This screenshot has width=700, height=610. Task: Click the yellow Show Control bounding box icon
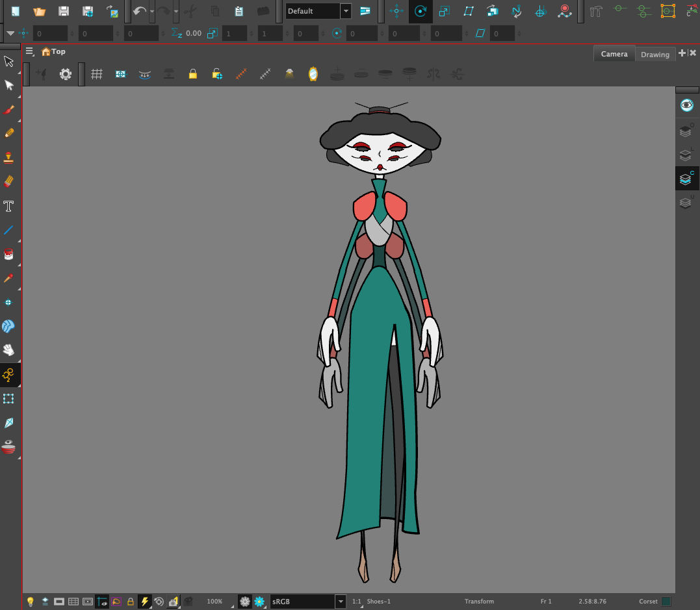[668, 10]
